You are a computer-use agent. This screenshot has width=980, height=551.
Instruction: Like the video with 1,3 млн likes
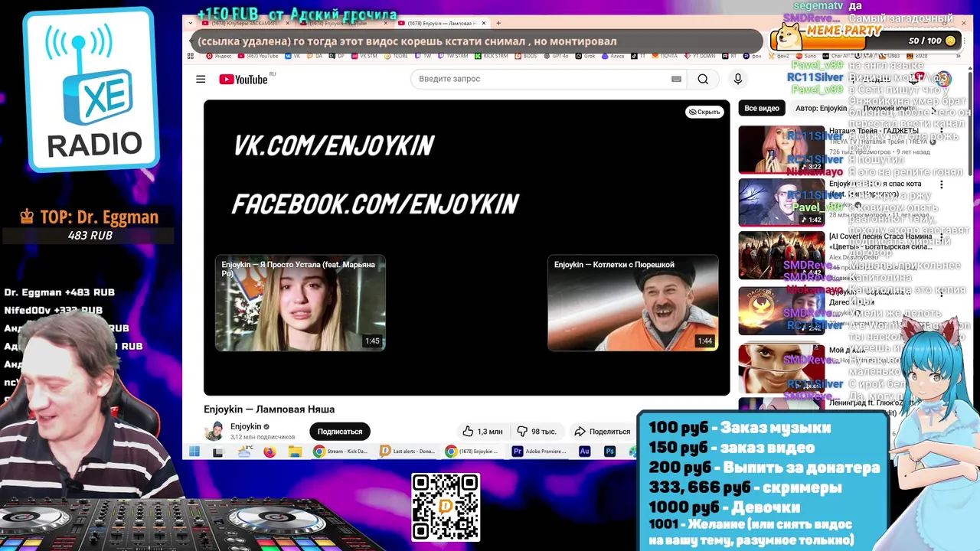[482, 432]
